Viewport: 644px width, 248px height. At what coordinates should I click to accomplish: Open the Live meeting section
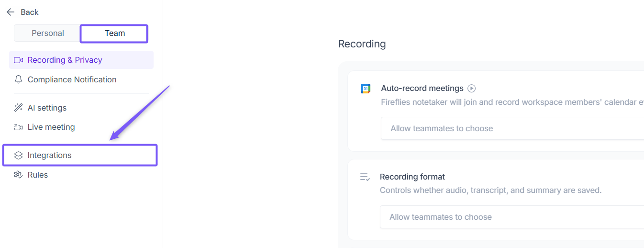click(x=51, y=127)
